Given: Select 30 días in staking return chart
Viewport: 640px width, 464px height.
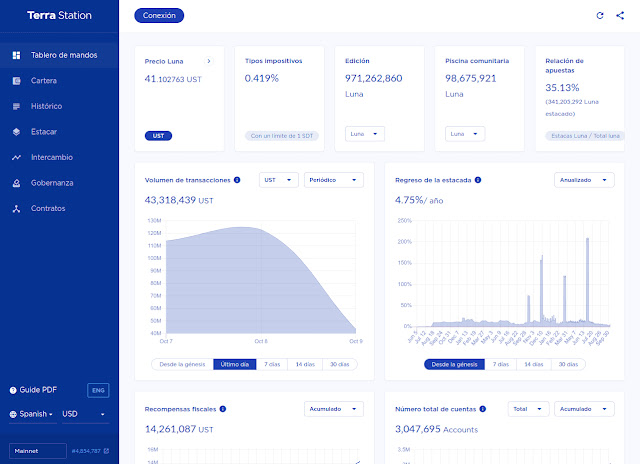Looking at the screenshot, I should [568, 364].
